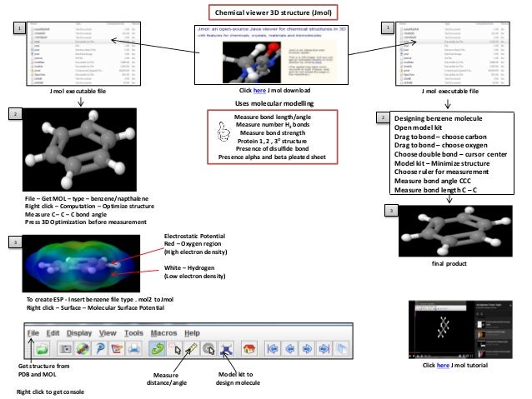Click 'Right click to get console' text

point(50,392)
